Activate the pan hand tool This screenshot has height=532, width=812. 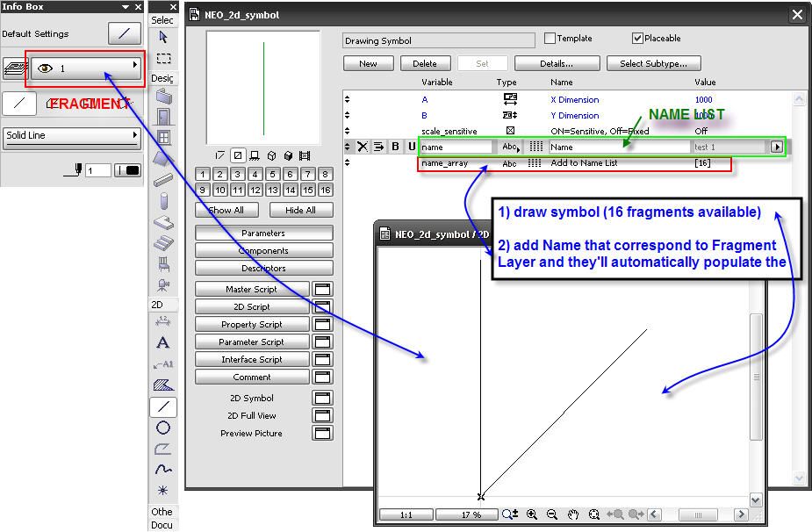(x=572, y=514)
